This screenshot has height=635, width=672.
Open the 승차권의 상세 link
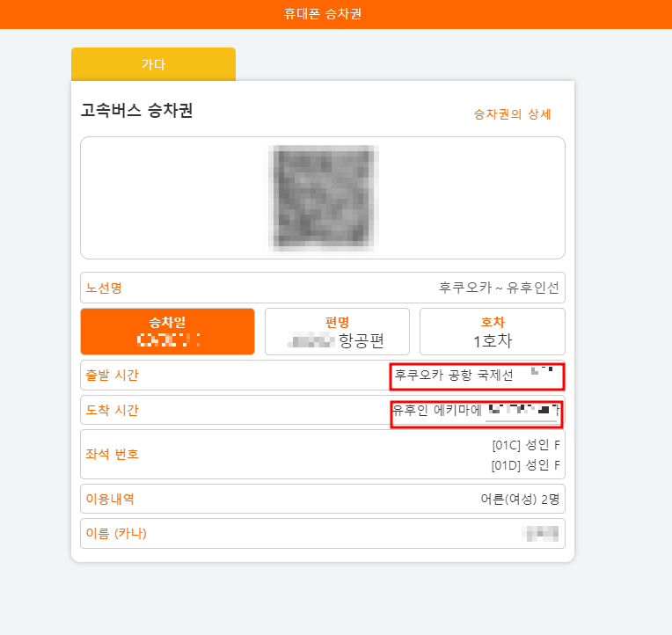tap(512, 114)
